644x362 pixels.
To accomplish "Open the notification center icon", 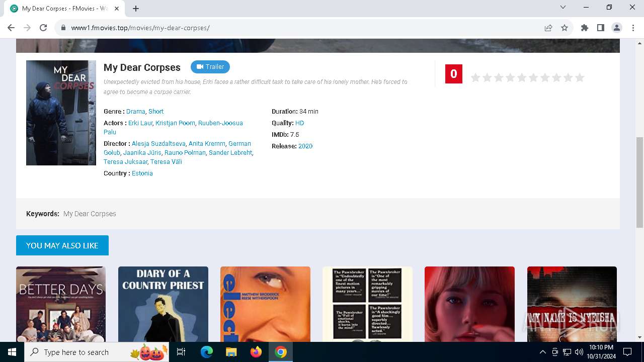I will pos(627,352).
